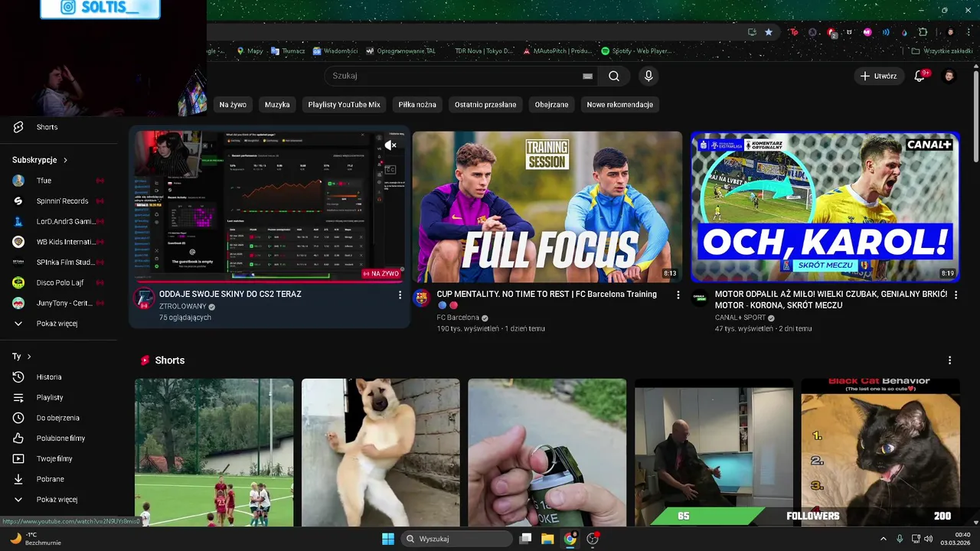Open the Chrome profile avatar

tap(950, 32)
